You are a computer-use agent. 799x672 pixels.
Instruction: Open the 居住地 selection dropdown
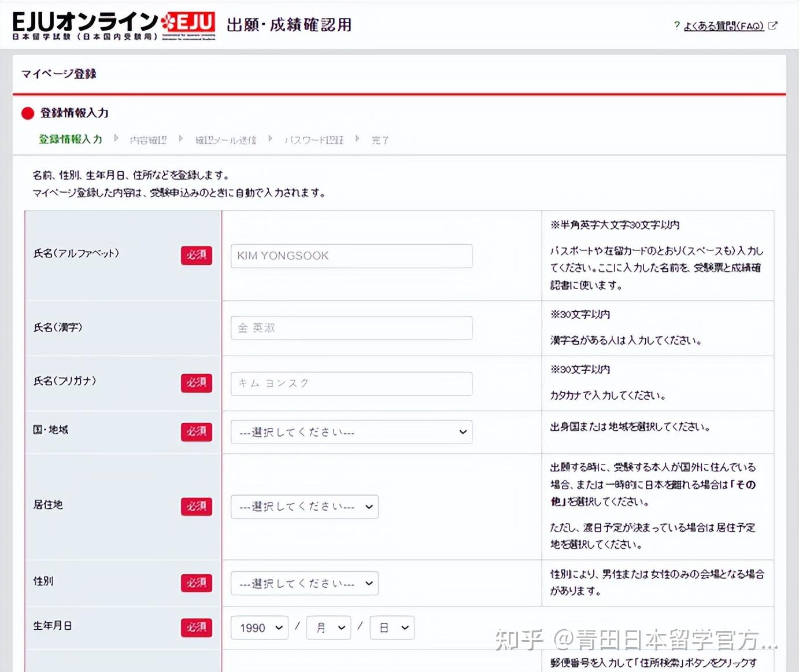coord(304,507)
